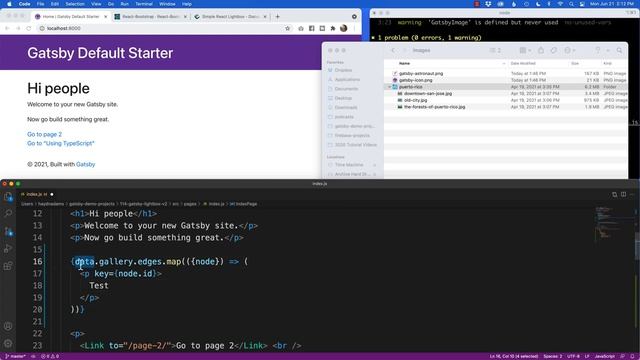
Task: Click Gatsby Default Starter header title link
Action: click(100, 53)
